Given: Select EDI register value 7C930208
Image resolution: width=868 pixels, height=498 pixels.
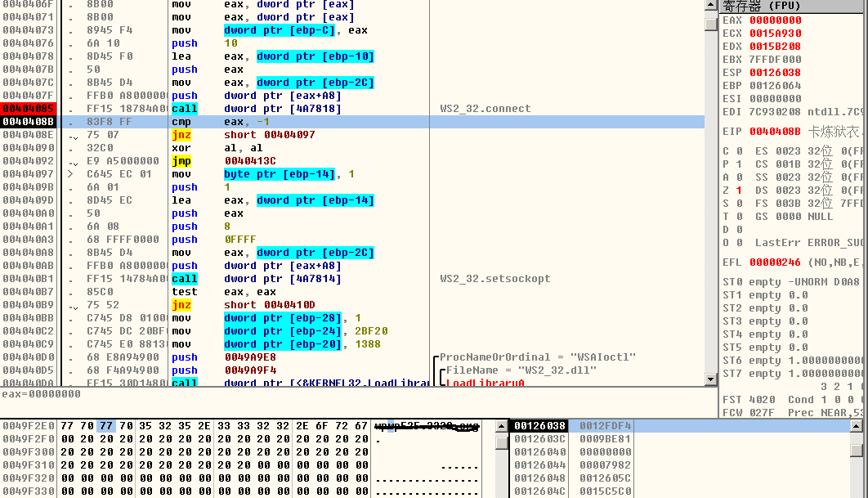Looking at the screenshot, I should point(775,112).
